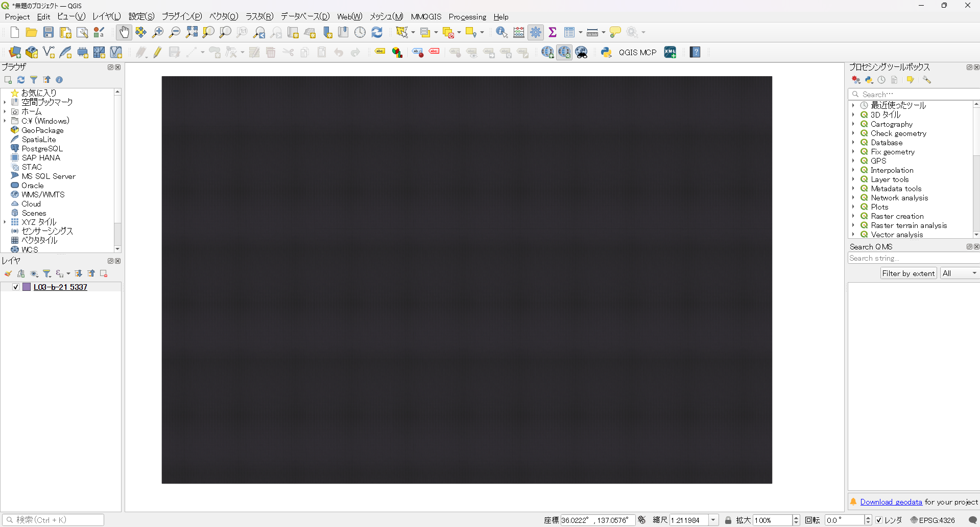Open the MMQGIS menu
The width and height of the screenshot is (980, 527).
(426, 17)
